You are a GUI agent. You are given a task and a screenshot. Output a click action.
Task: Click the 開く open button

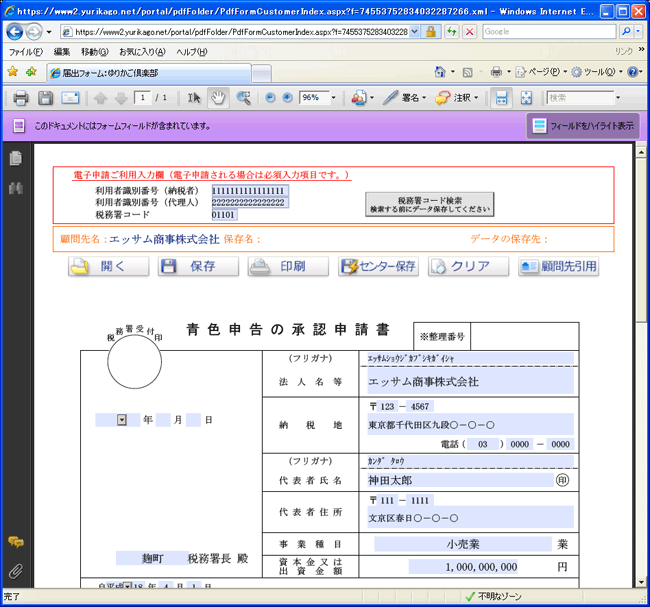click(x=109, y=266)
